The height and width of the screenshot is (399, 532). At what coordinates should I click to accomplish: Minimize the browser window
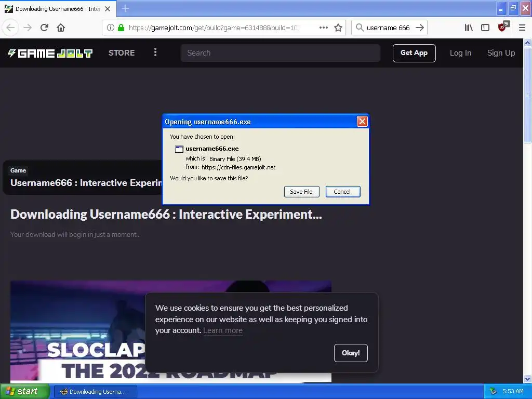pyautogui.click(x=501, y=9)
